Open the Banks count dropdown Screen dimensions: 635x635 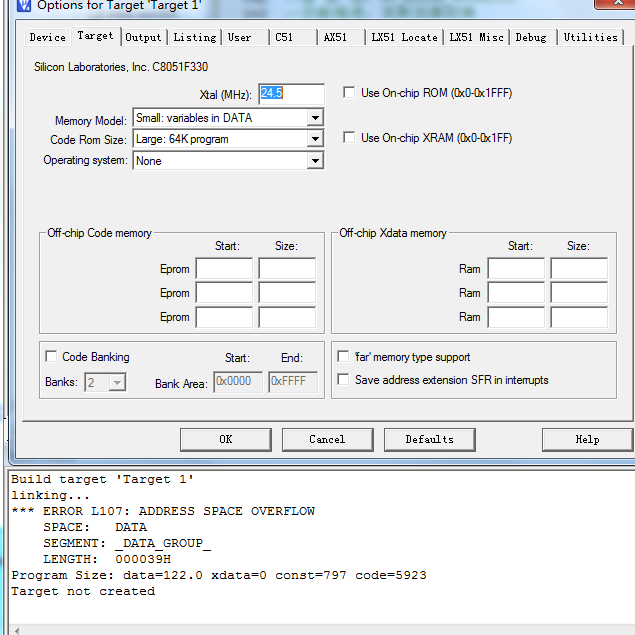coord(105,382)
